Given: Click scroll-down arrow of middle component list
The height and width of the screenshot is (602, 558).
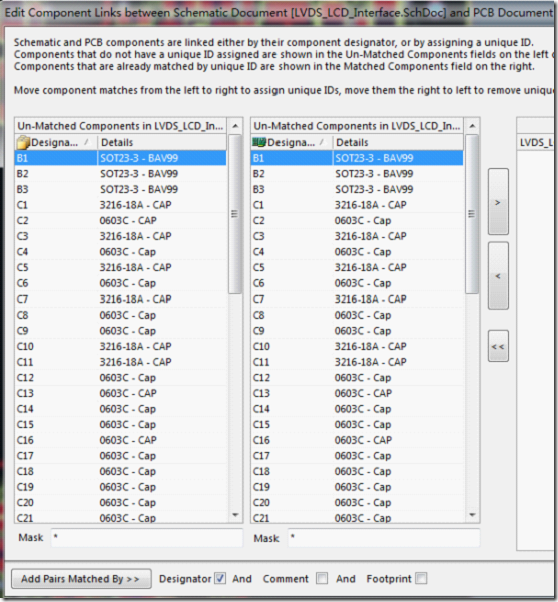Looking at the screenshot, I should (x=472, y=515).
